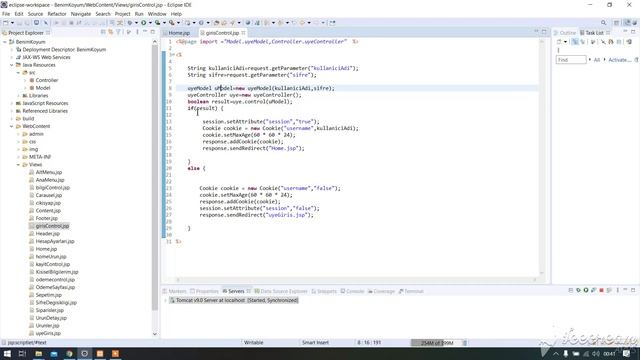Click the Project Explorer filter funnel icon

click(x=118, y=32)
